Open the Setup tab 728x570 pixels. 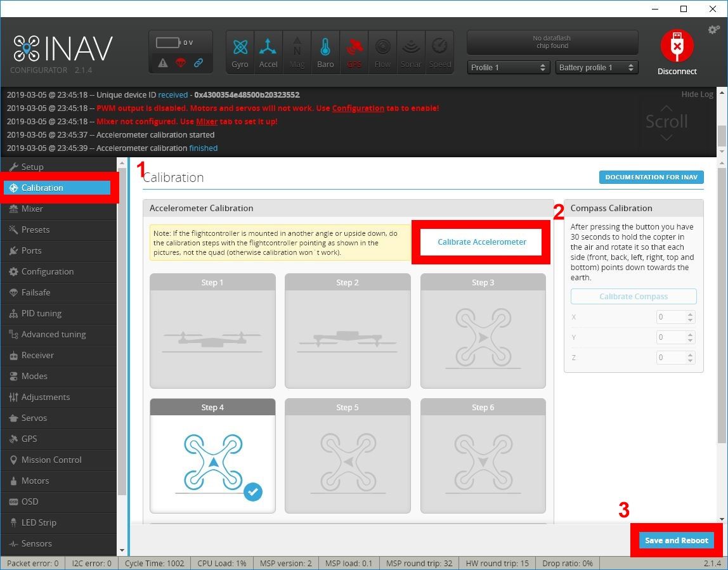point(58,167)
